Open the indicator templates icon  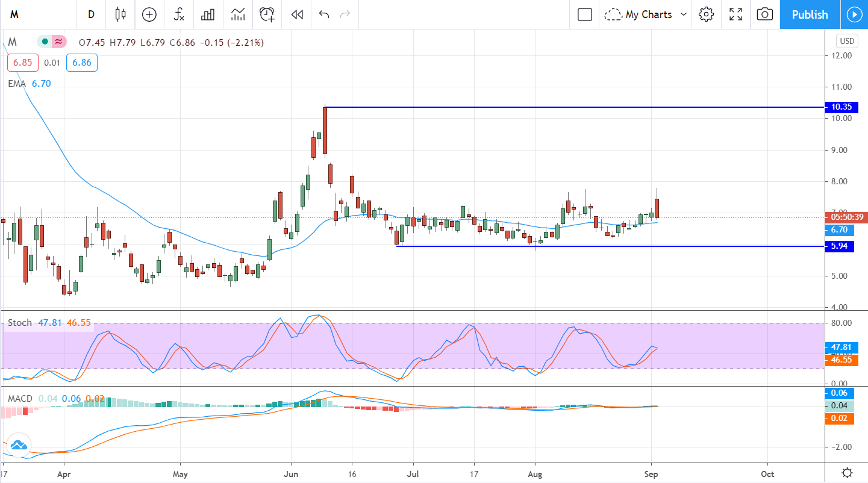coord(237,14)
